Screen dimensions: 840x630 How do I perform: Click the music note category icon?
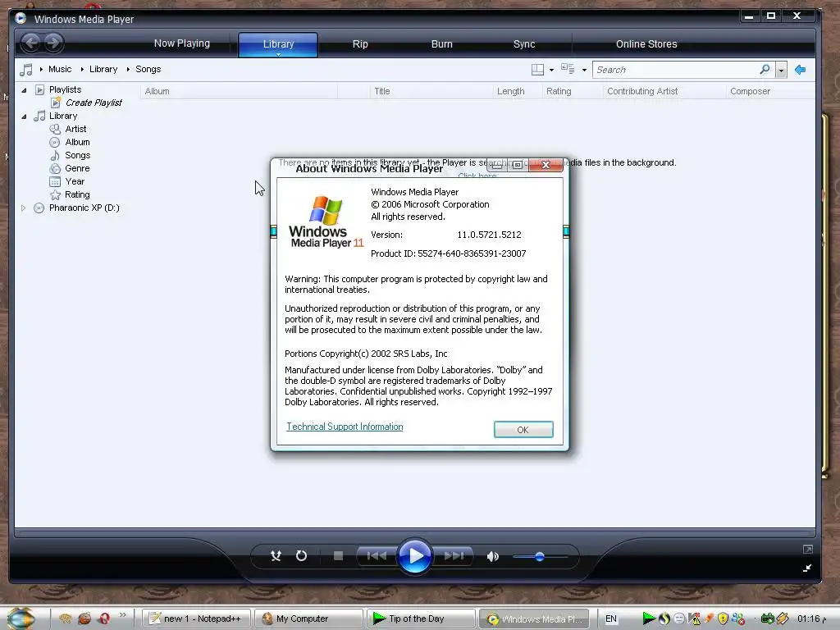25,70
